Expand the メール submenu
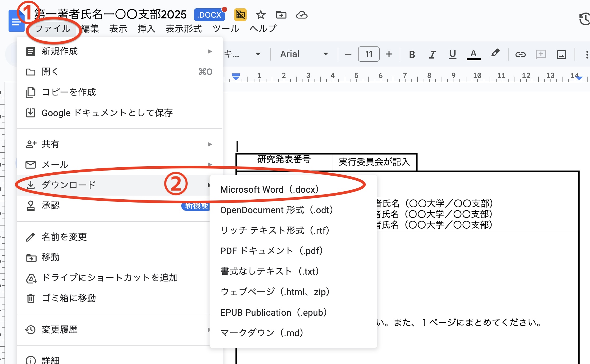Viewport: 590px width, 364px height. (120, 165)
